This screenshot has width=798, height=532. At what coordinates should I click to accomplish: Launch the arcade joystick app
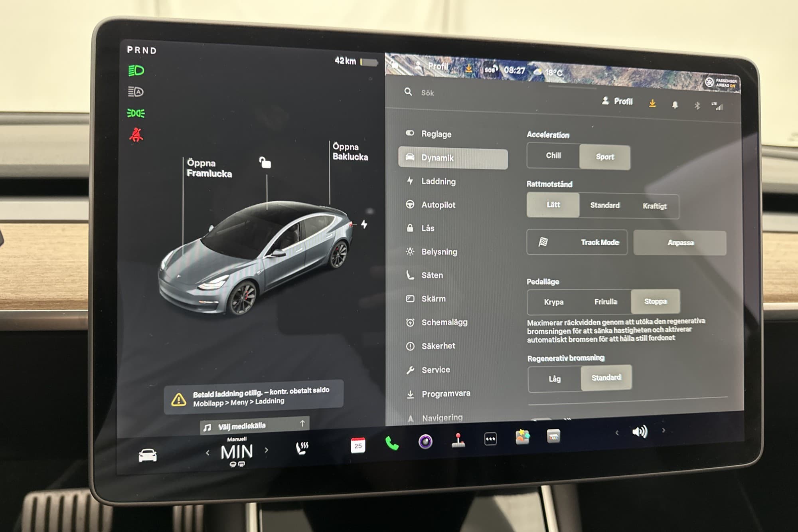coord(458,440)
